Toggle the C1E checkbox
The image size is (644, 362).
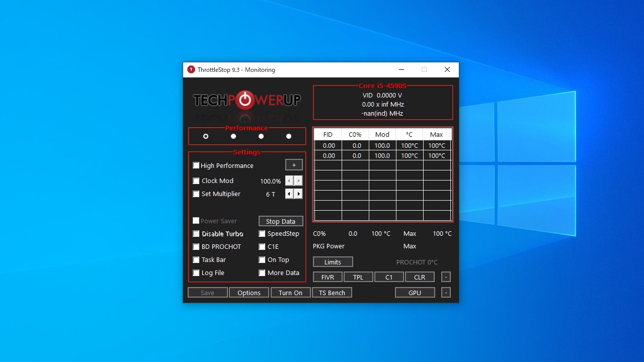(262, 247)
